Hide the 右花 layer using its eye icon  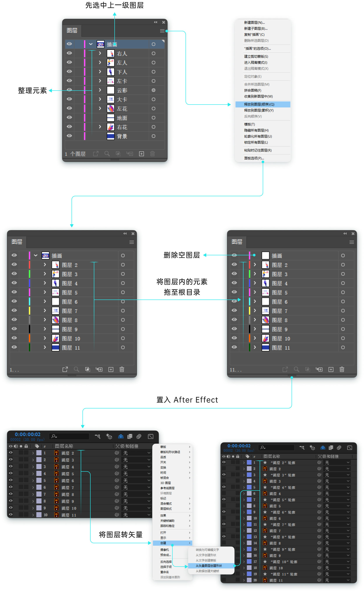(x=69, y=127)
